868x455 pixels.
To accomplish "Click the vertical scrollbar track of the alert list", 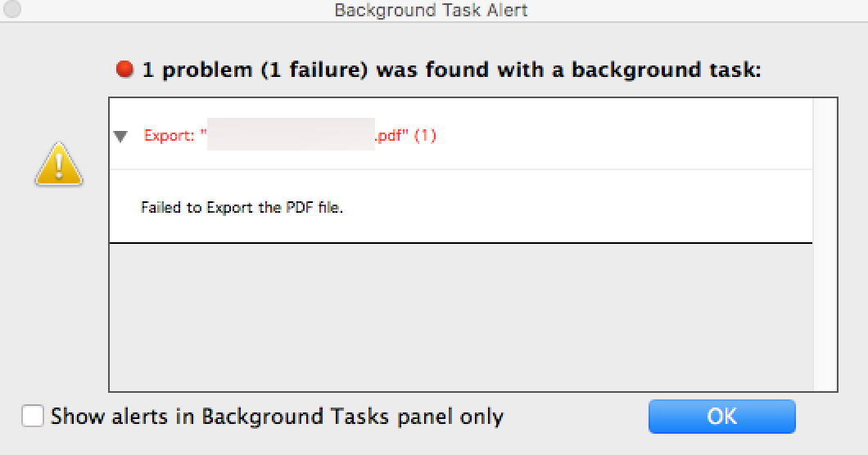I will click(825, 244).
